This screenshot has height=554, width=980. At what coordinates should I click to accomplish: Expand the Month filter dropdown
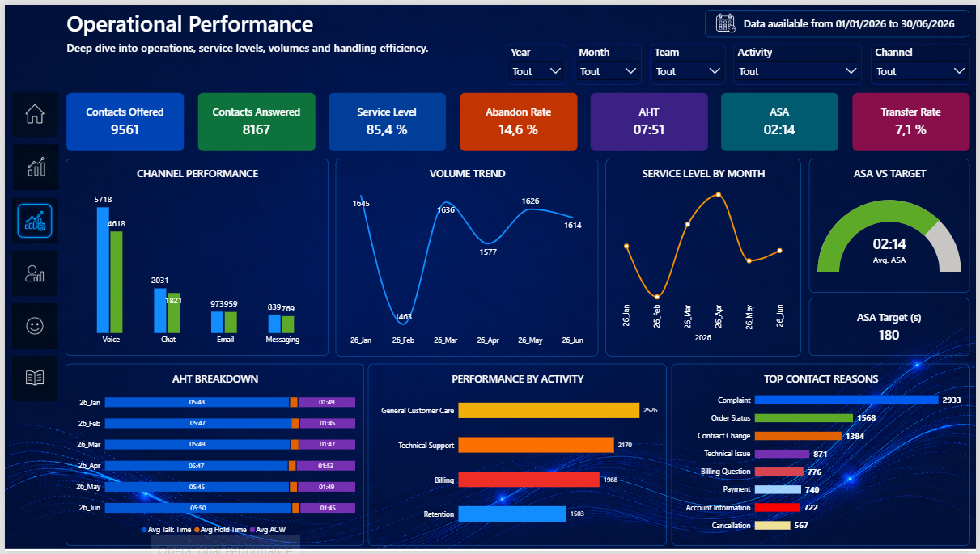click(609, 72)
